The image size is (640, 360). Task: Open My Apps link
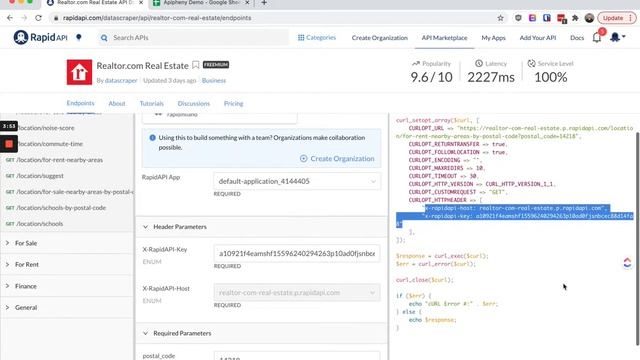point(493,38)
